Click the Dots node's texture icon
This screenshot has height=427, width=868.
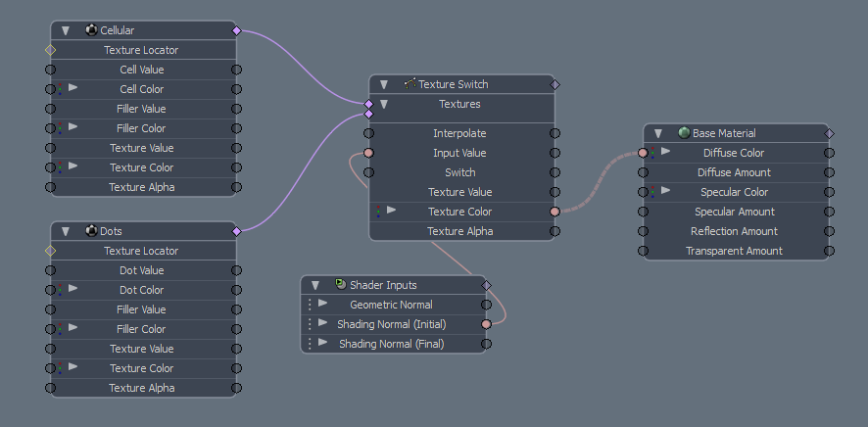(x=91, y=231)
